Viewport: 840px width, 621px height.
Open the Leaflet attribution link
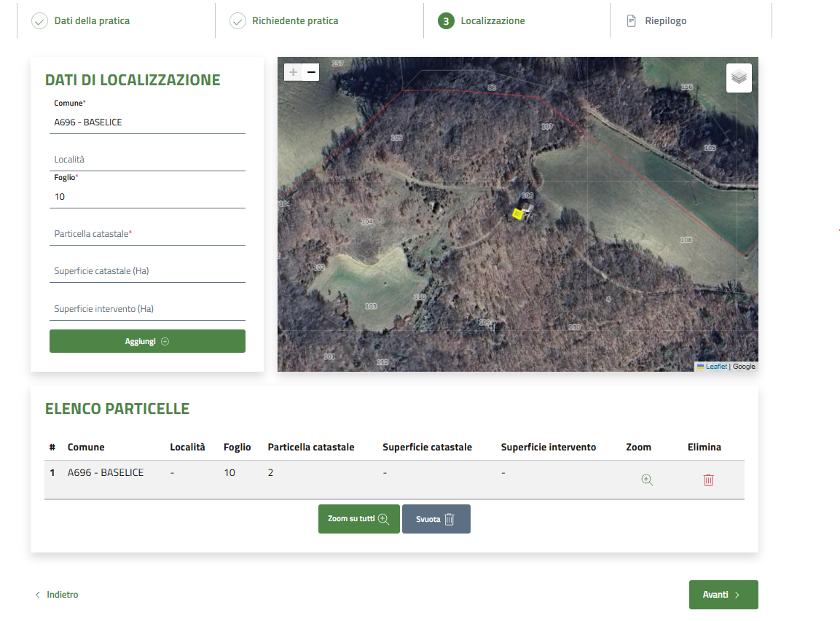point(715,367)
